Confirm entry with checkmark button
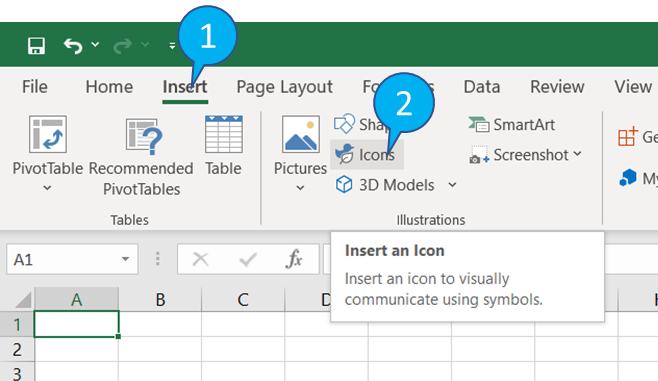 pos(248,259)
